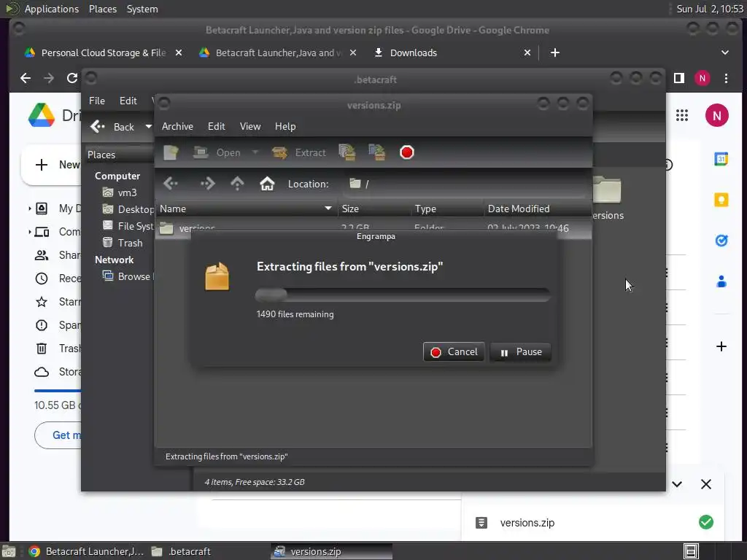
Task: Click the add folder to archive icon
Action: [377, 152]
